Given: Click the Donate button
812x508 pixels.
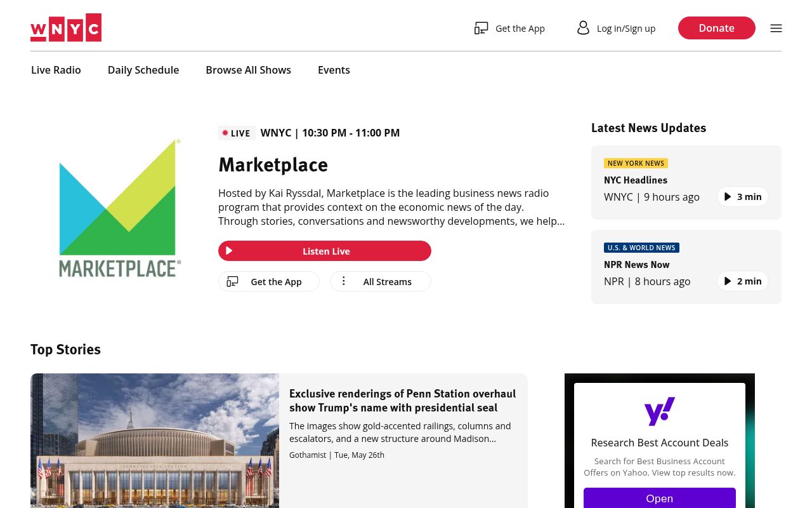Looking at the screenshot, I should click(x=717, y=28).
